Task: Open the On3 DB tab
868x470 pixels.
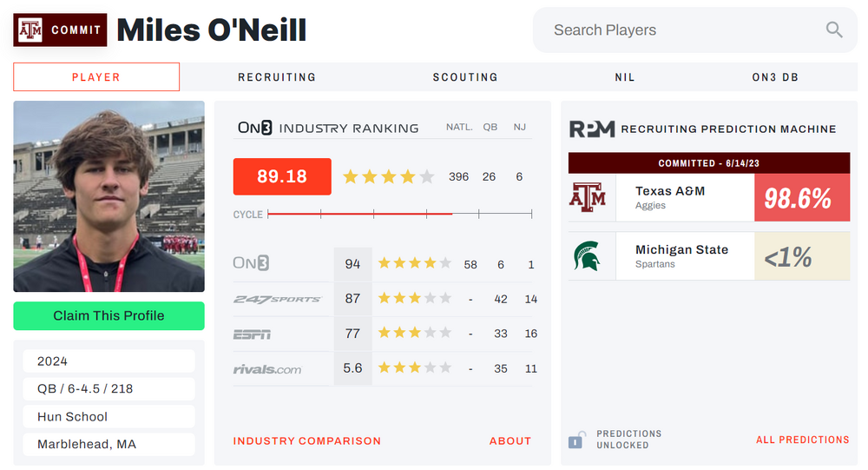Action: coord(775,77)
